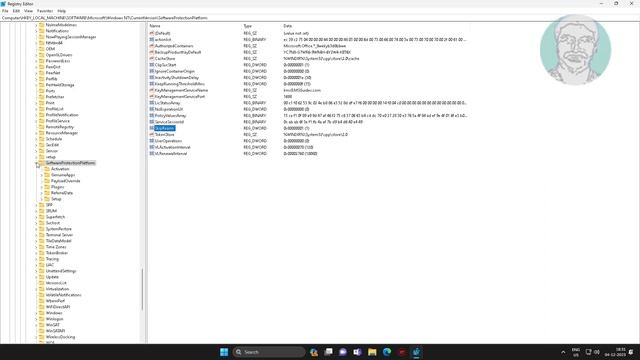Select the UserOperations value icon

(x=151, y=141)
